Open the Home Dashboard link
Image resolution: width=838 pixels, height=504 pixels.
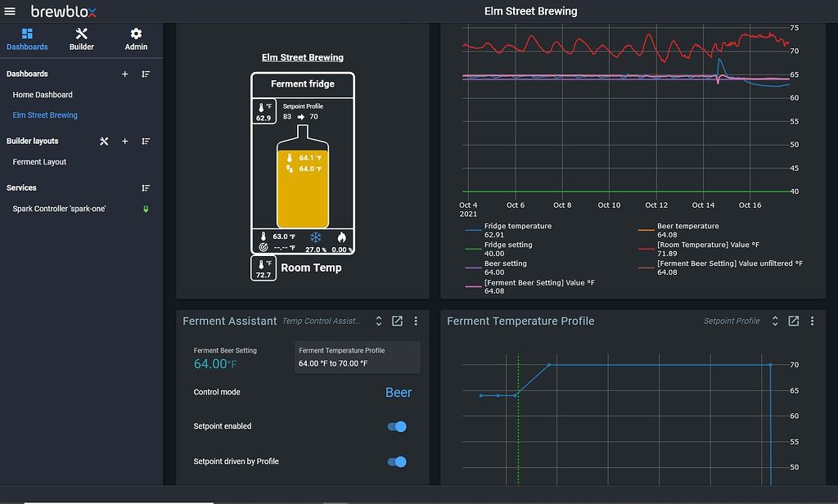click(43, 95)
